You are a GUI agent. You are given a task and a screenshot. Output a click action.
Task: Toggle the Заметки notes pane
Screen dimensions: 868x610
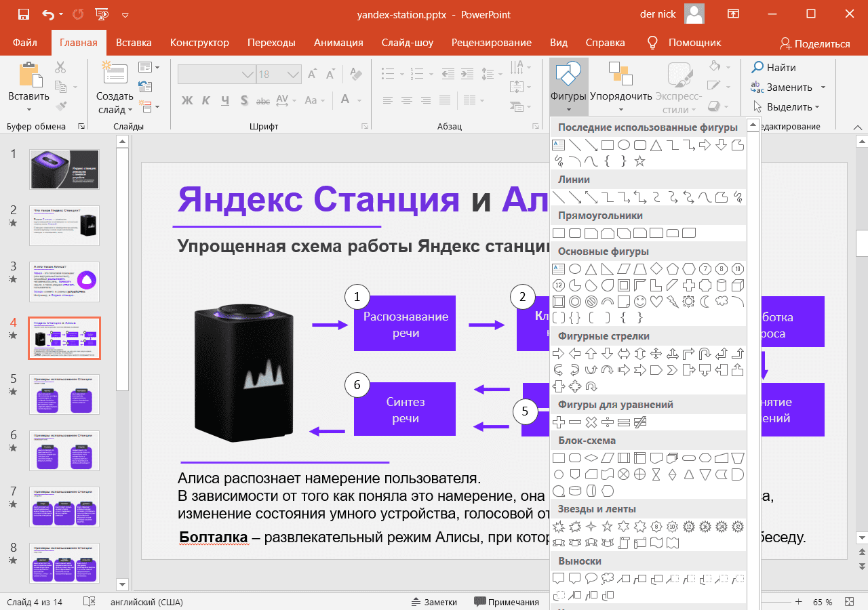click(x=434, y=602)
